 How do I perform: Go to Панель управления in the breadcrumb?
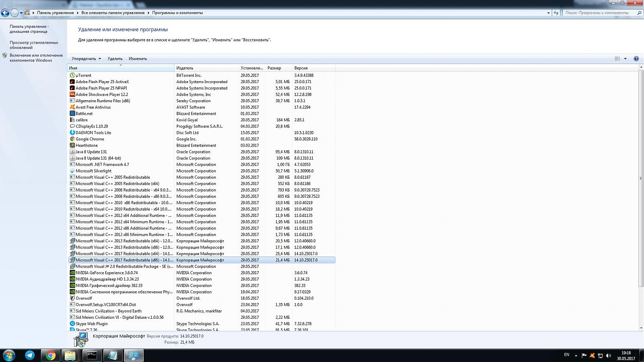[55, 13]
